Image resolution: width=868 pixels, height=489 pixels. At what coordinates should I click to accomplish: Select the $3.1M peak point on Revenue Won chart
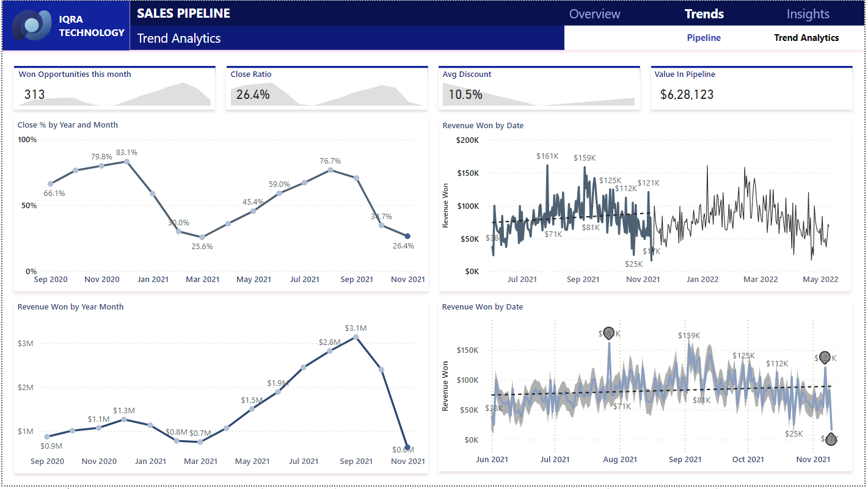356,337
